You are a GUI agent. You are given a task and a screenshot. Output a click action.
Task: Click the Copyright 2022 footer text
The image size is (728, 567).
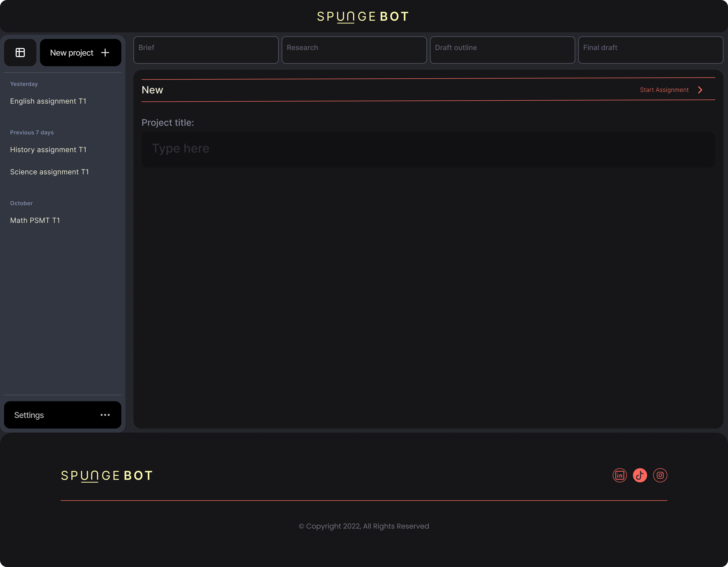click(364, 526)
